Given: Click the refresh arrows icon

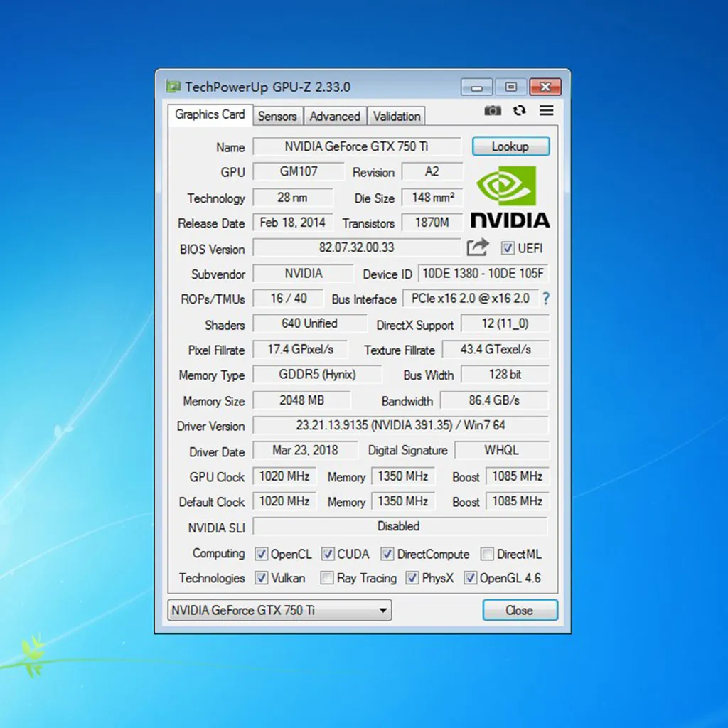Looking at the screenshot, I should click(x=520, y=111).
